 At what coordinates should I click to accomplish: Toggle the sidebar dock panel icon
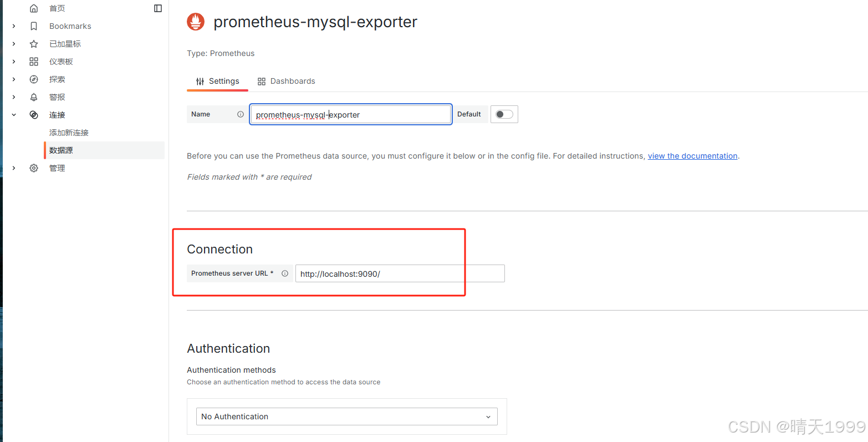tap(158, 8)
